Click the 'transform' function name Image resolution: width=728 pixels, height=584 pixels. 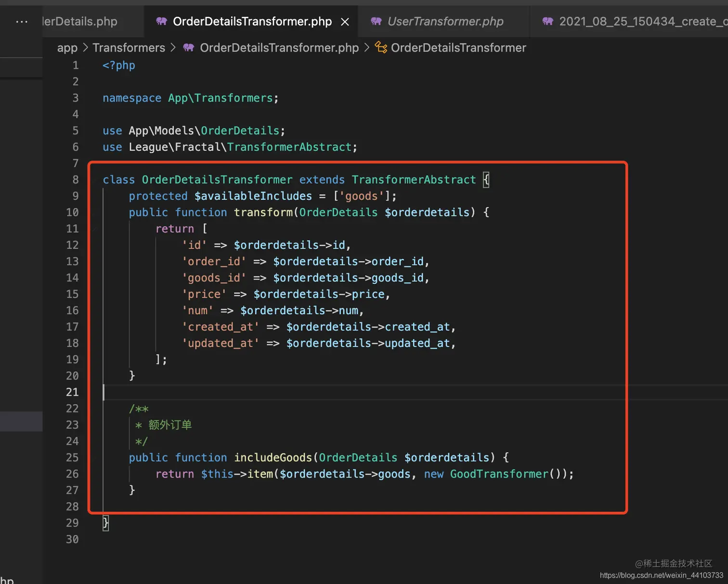(x=263, y=212)
